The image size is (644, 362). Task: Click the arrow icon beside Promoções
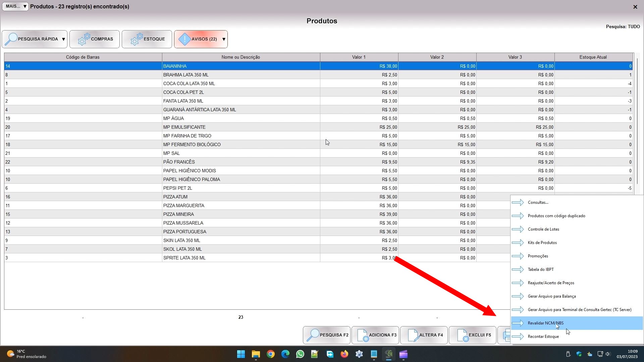coord(518,256)
